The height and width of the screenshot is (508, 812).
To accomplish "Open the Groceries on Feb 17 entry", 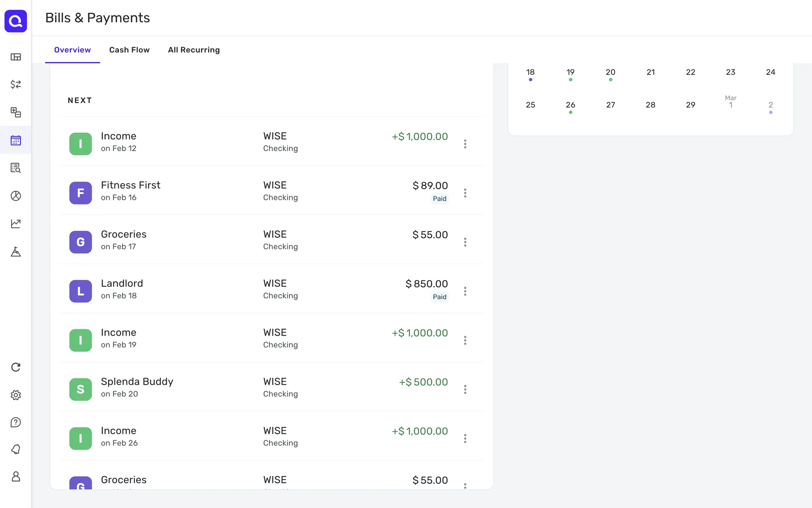I will click(x=123, y=240).
